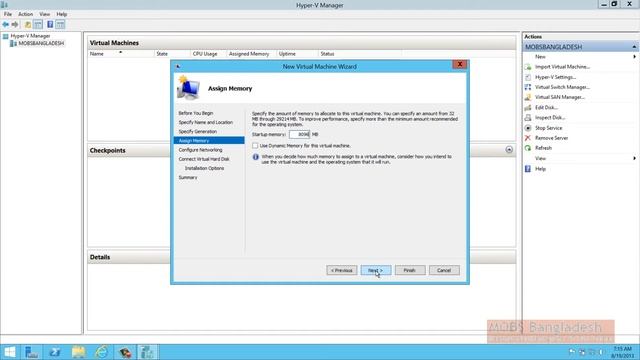
Task: Expand the View submenu arrow in Actions
Action: 634,158
